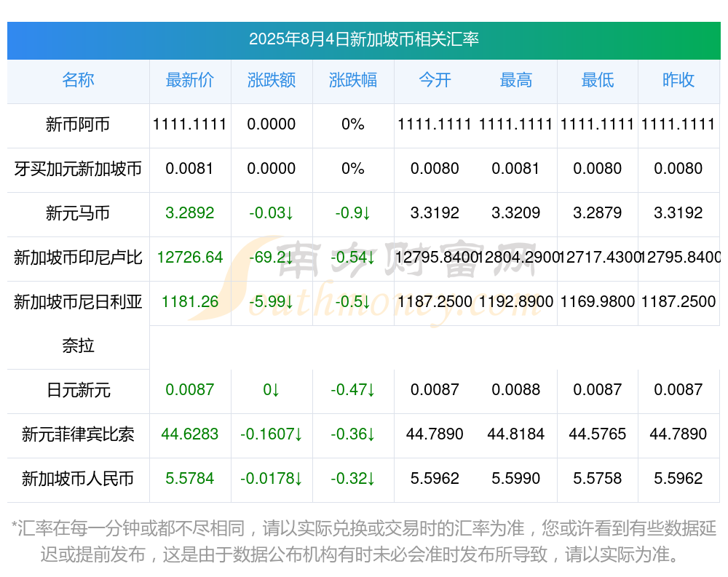Click change percent -0.9↓
The width and height of the screenshot is (728, 577).
coord(353,213)
